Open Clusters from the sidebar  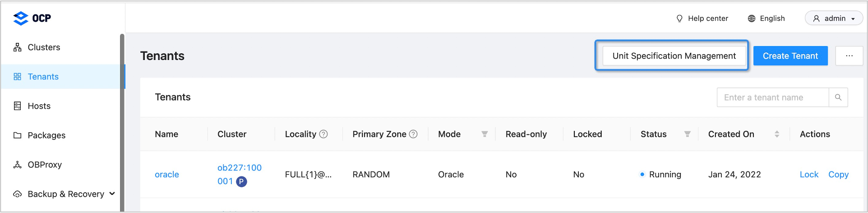[44, 47]
